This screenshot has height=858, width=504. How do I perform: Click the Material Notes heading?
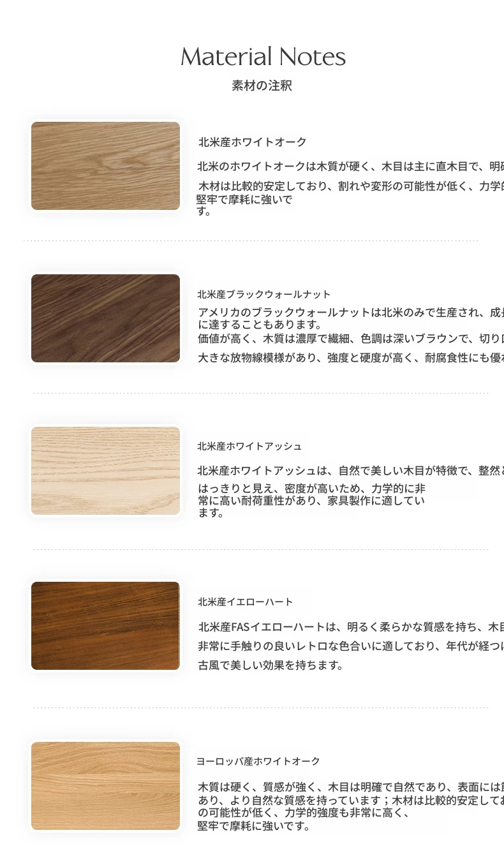click(x=263, y=57)
